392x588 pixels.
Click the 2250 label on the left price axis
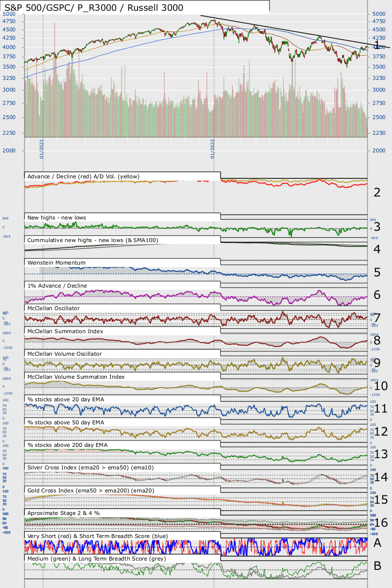[x=9, y=133]
